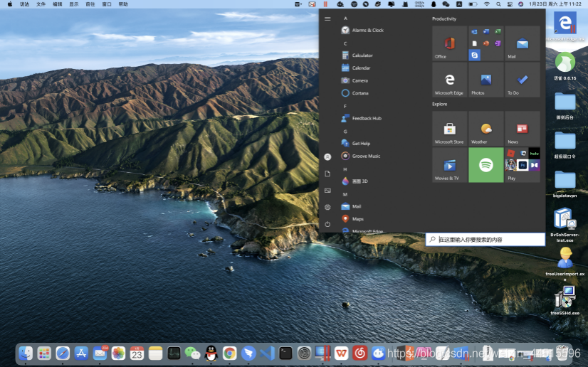The height and width of the screenshot is (367, 588).
Task: Open the Weather tile
Action: (486, 129)
